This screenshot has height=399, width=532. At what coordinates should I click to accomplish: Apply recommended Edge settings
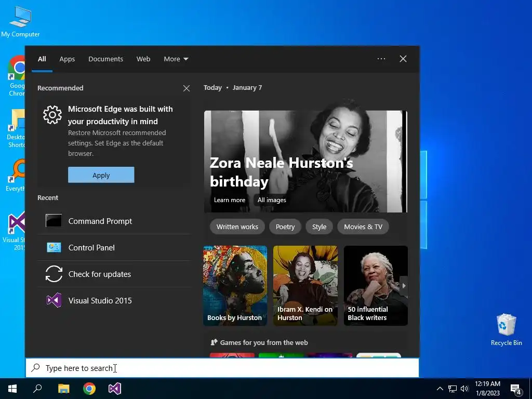coord(101,175)
